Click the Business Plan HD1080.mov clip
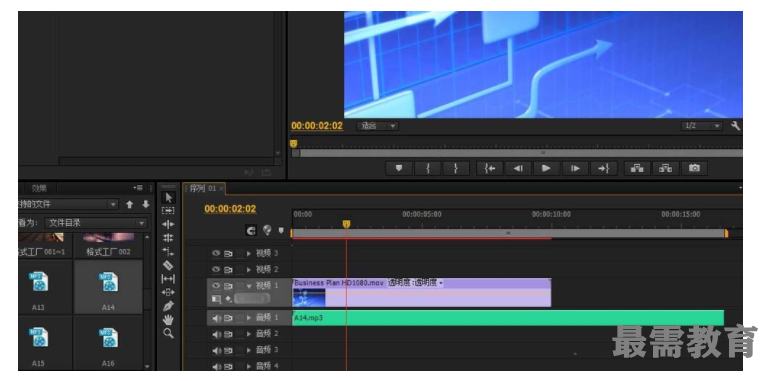Screen dimensions: 764x381 tap(421, 292)
